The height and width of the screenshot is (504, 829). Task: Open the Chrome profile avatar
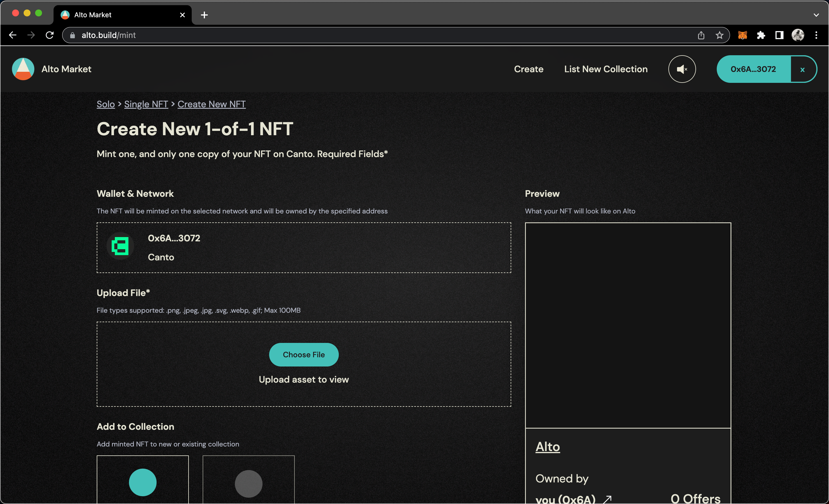pos(798,35)
